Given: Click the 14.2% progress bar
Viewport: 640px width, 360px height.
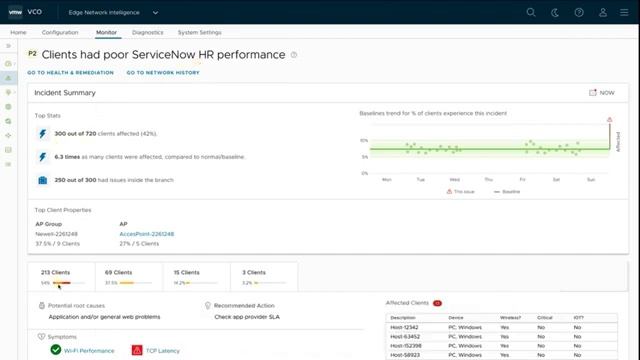Looking at the screenshot, I should pos(202,283).
